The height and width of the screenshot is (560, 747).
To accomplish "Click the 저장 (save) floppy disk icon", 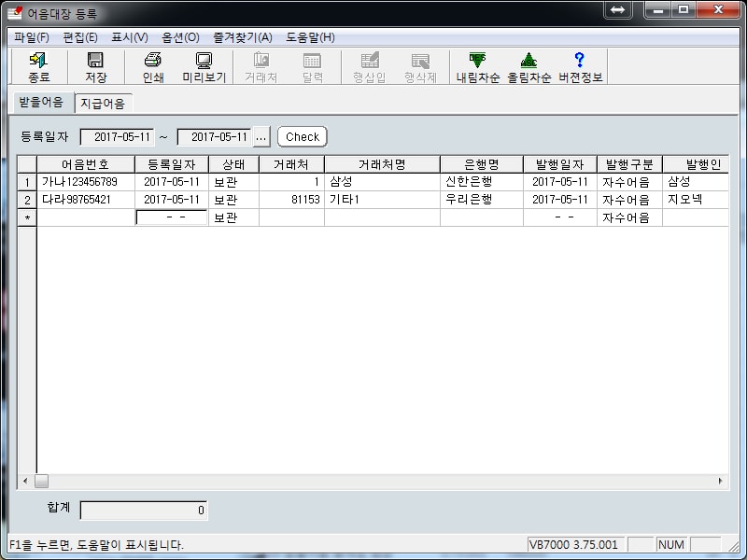I will point(95,61).
